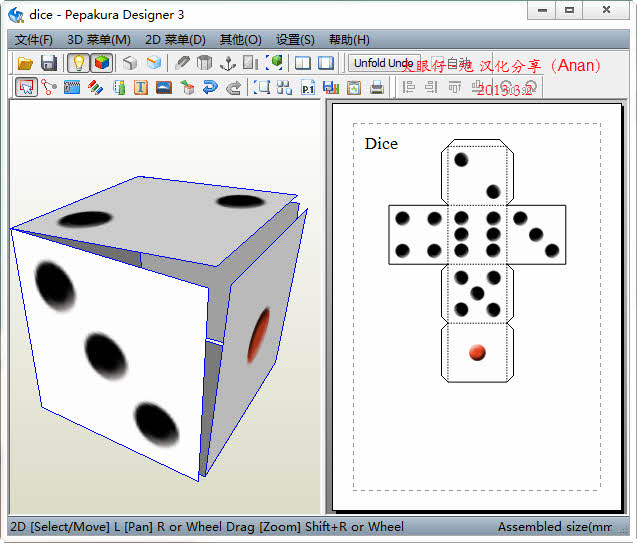Select the Select/Move arrow tool
The height and width of the screenshot is (543, 637).
click(x=26, y=88)
